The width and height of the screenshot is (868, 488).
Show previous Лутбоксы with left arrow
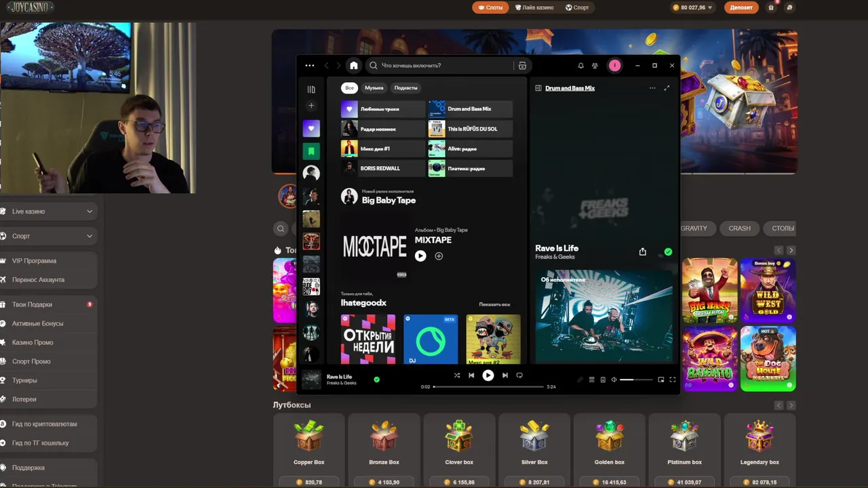(x=778, y=405)
